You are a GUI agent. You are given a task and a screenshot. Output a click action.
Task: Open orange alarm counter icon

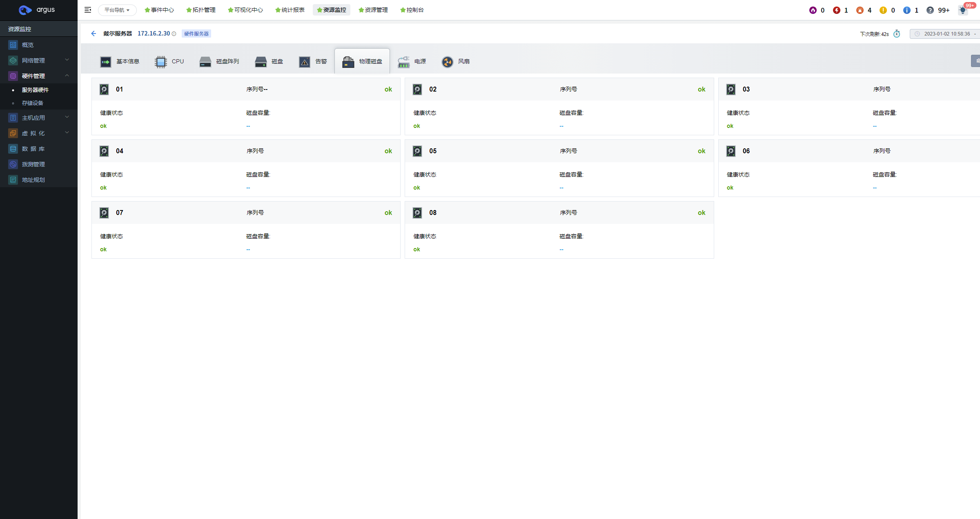(860, 10)
